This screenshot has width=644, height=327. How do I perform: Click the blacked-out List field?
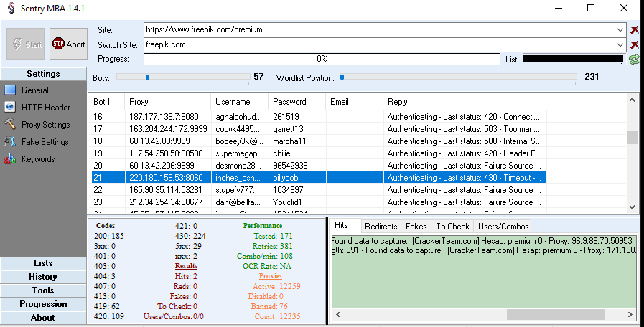tap(573, 60)
